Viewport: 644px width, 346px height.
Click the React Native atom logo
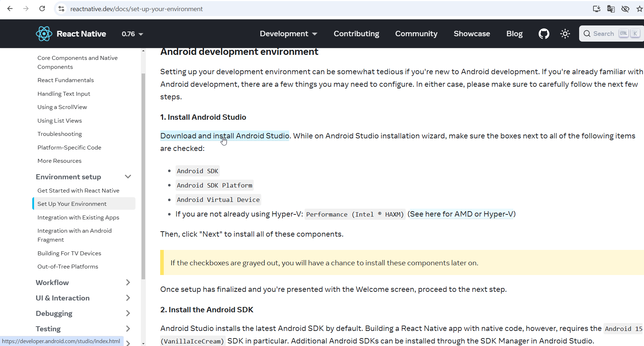[44, 34]
